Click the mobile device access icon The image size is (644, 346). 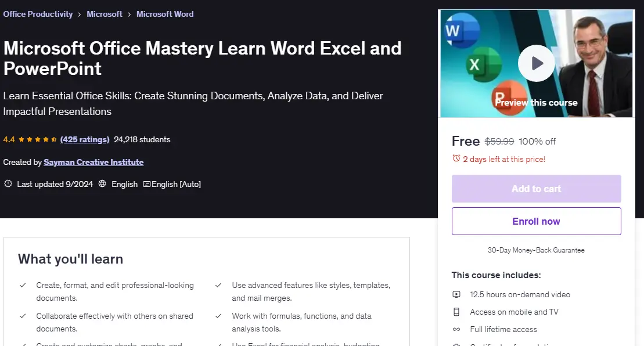[x=456, y=312]
